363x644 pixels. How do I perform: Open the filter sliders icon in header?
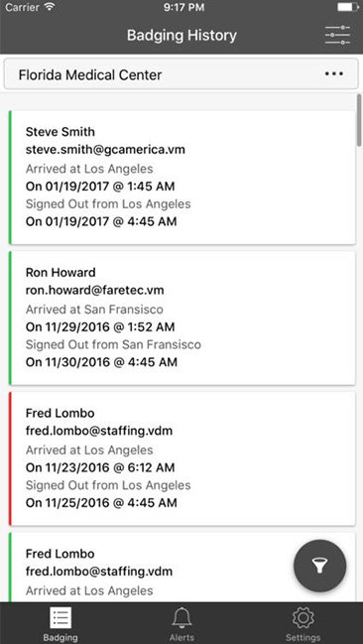[x=337, y=35]
